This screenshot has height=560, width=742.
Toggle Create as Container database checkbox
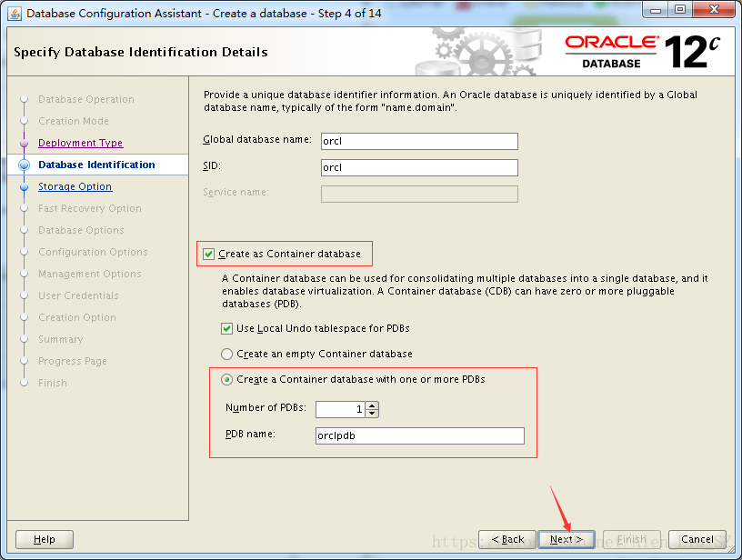click(209, 254)
